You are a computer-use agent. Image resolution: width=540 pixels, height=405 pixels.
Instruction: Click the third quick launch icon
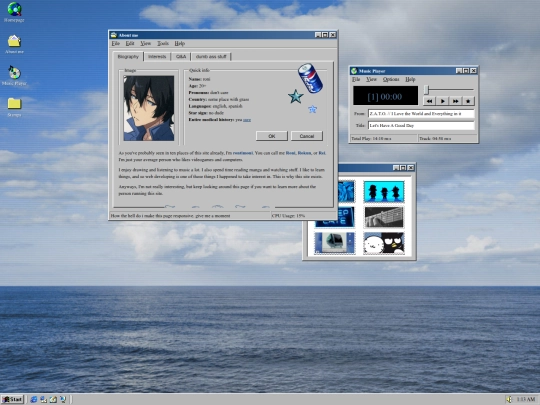[x=53, y=399]
